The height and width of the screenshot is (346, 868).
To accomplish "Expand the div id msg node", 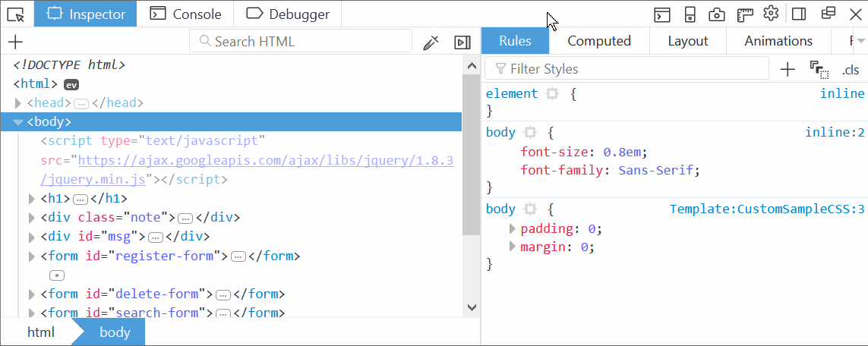I will tap(32, 237).
